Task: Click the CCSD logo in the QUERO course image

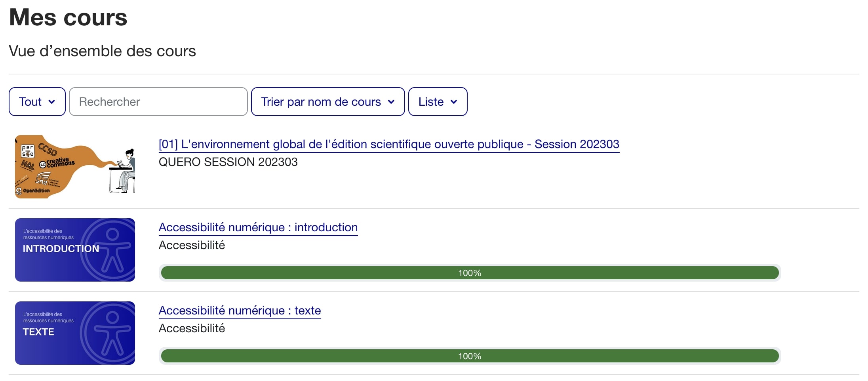Action: tap(47, 150)
